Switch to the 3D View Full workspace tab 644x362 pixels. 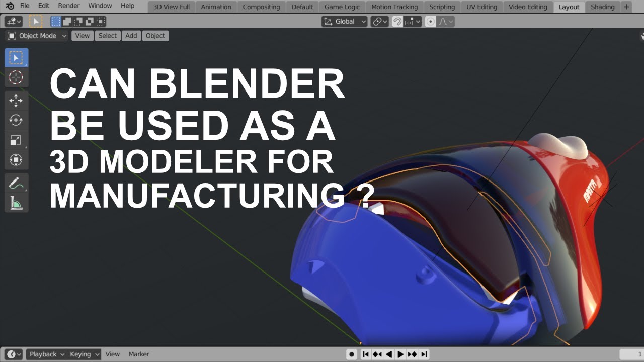172,7
